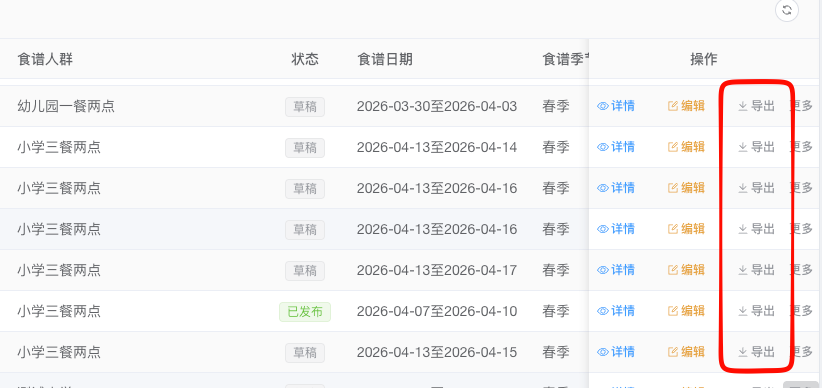Select date 2026-04-13至2026-04-15
822x388 pixels.
(x=437, y=352)
